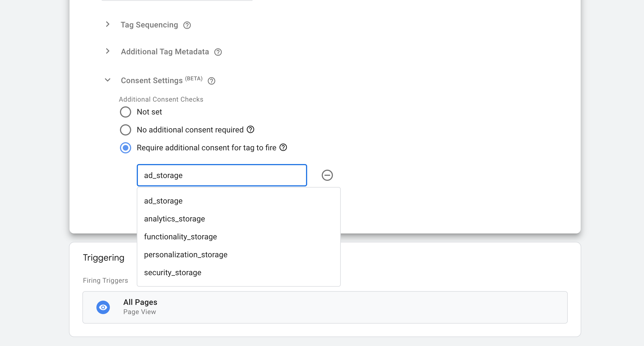Click help icon beside Additional Tag Metadata
Screen dimensions: 644x346
coord(218,52)
